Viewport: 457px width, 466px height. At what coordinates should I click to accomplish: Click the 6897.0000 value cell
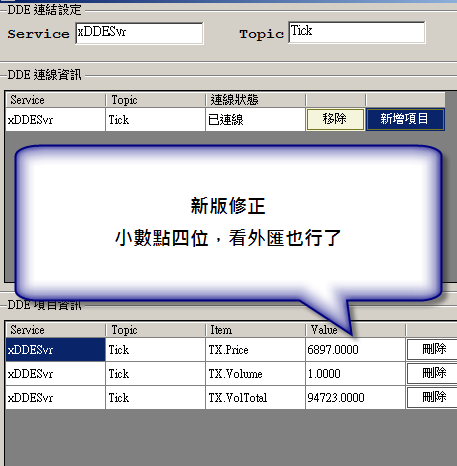(x=355, y=350)
